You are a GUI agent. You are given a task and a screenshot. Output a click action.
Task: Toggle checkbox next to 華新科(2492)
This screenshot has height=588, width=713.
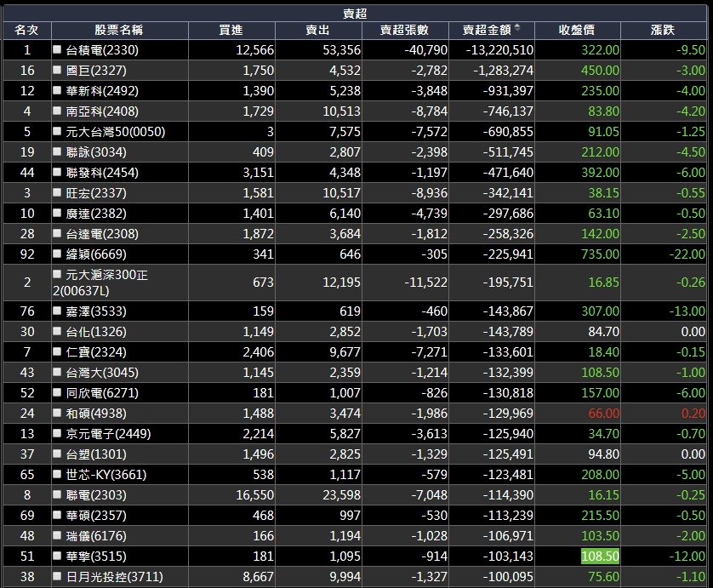click(57, 90)
